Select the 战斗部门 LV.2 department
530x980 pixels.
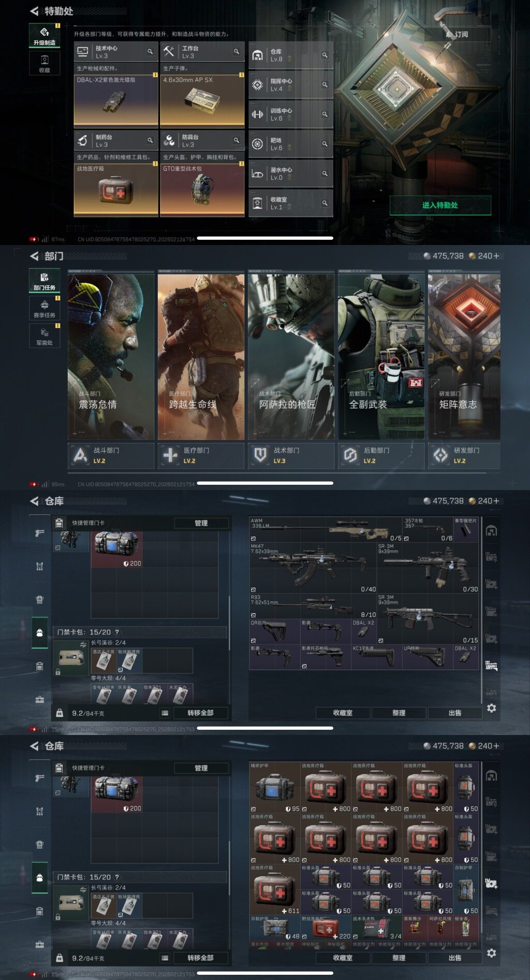(x=111, y=455)
